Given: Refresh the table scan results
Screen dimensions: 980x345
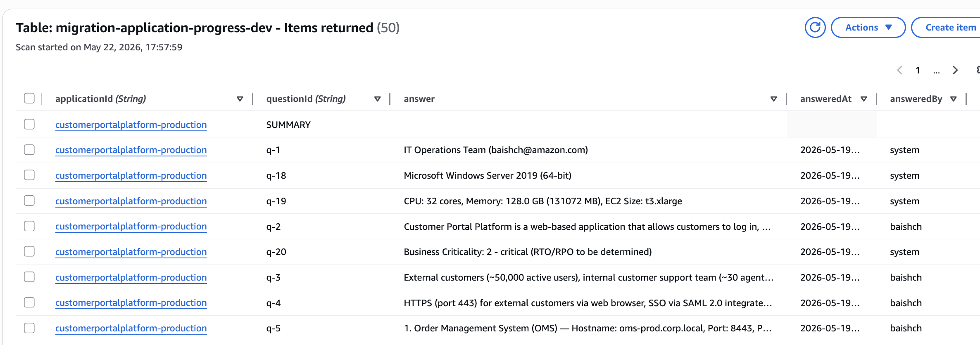Looking at the screenshot, I should tap(815, 28).
